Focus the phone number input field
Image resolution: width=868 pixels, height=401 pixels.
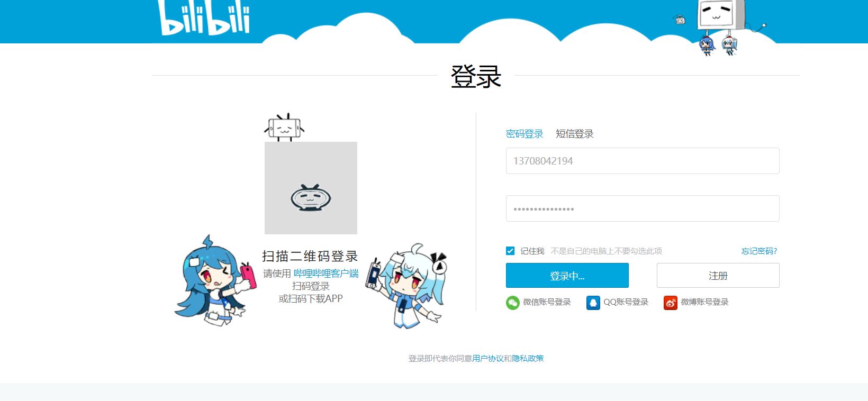643,161
